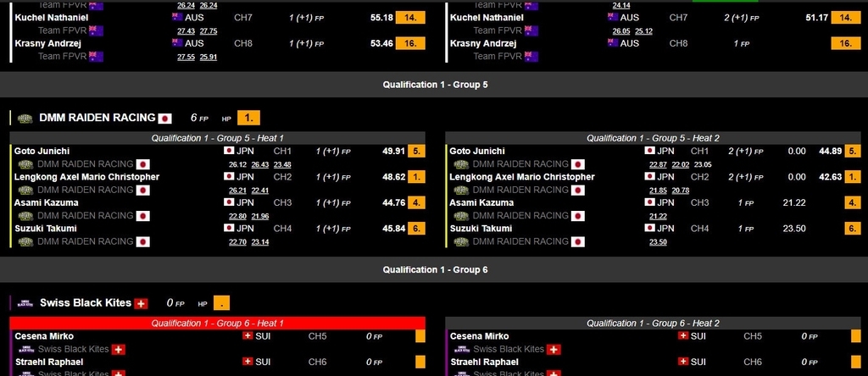Click the 'Qualification 1 - Group 5' section header
The height and width of the screenshot is (376, 868).
pos(435,85)
